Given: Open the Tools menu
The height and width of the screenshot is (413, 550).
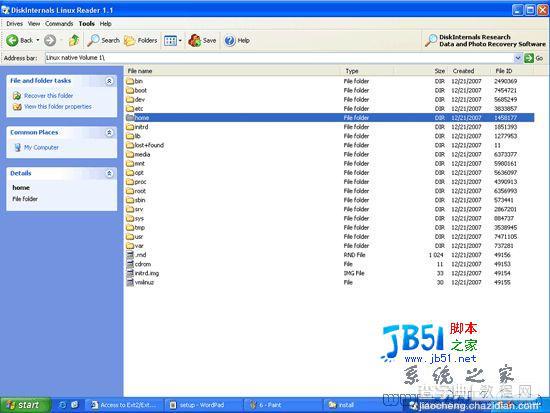Looking at the screenshot, I should 87,24.
